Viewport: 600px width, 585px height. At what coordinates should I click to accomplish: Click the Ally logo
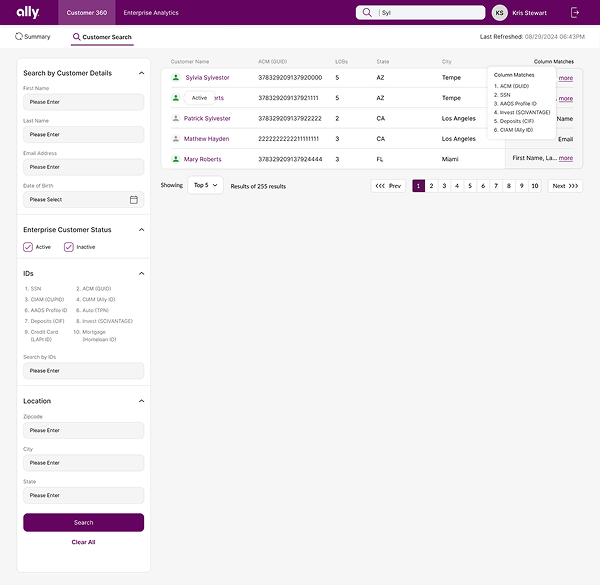(x=28, y=12)
